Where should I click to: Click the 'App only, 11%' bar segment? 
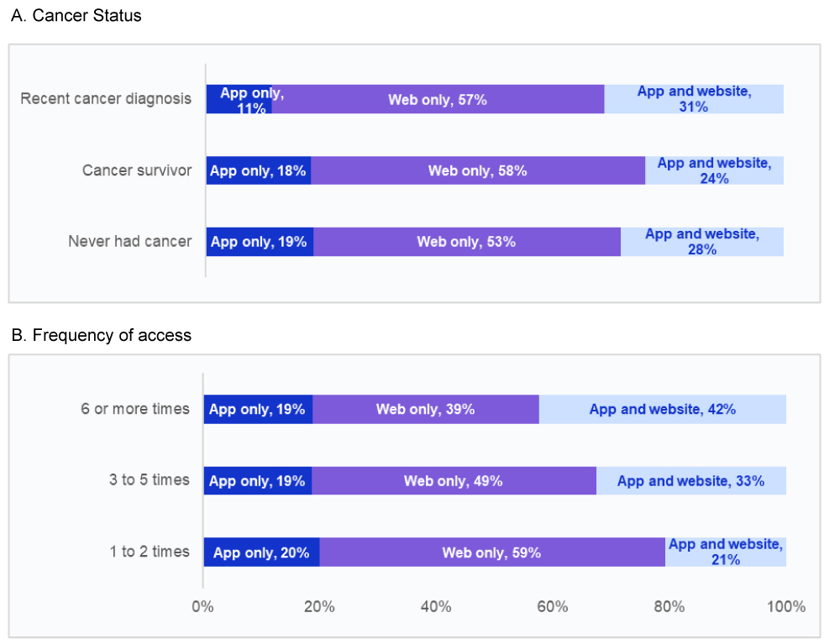tap(239, 99)
